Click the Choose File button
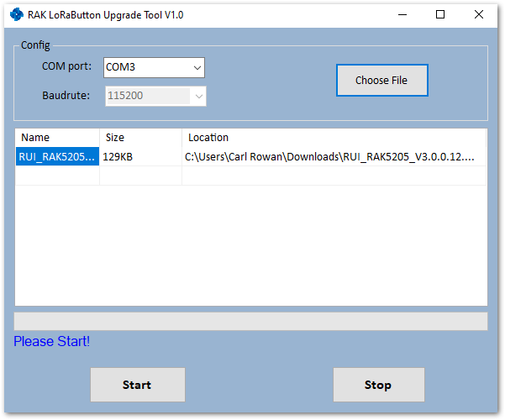Screen dimensions: 505x420 (x=382, y=80)
